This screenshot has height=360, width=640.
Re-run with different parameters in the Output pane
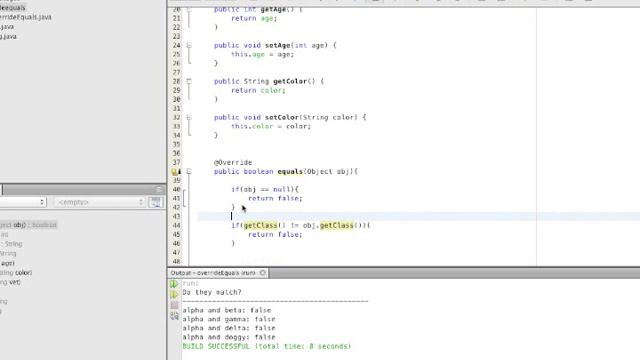174,294
